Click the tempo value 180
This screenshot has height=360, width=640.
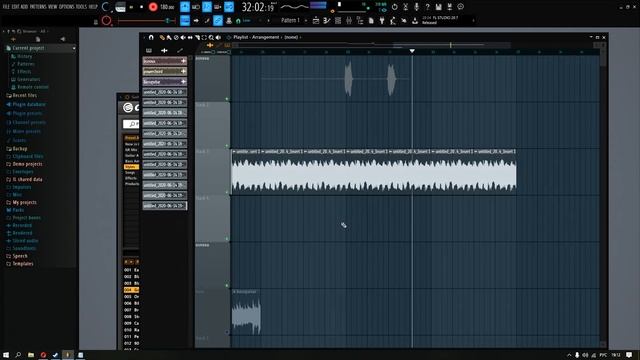click(x=167, y=7)
